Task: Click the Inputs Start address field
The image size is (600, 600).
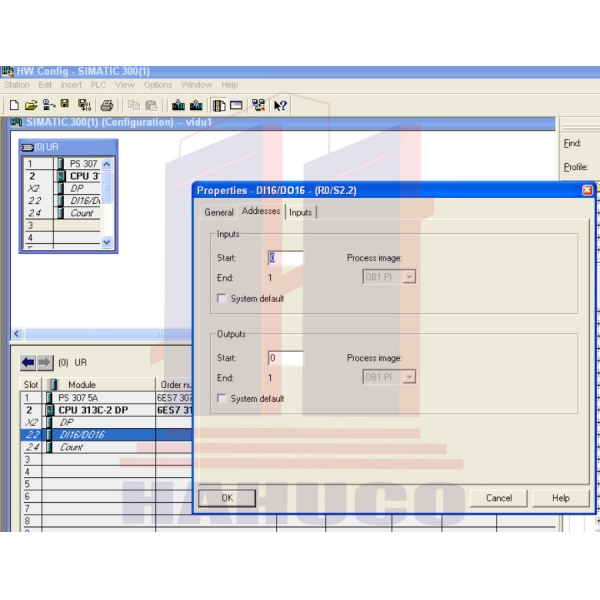Action: (285, 258)
